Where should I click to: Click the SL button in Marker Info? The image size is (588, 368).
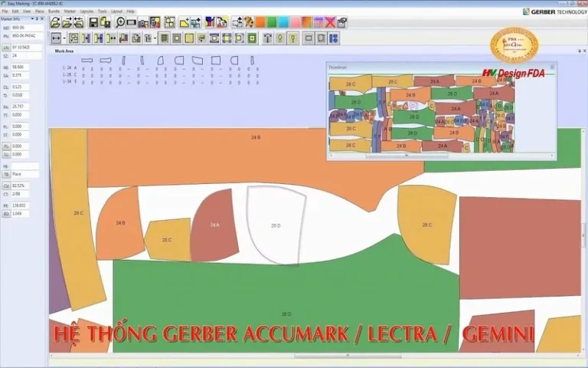(6, 154)
